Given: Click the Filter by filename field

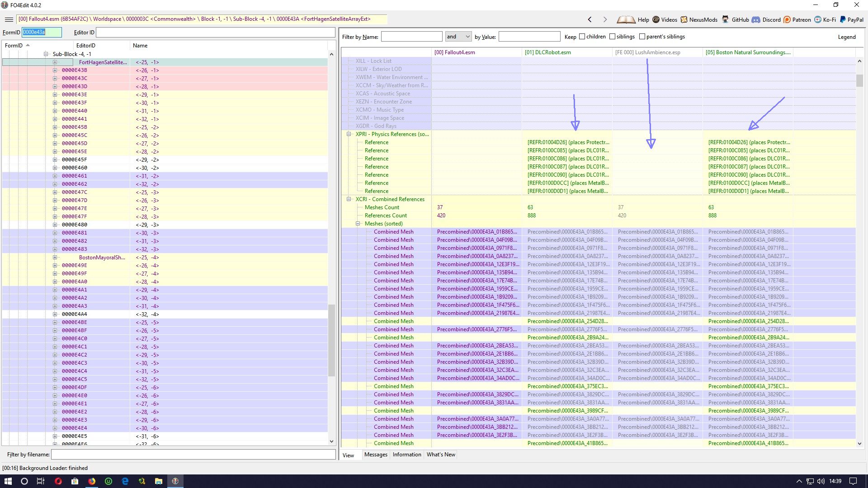Looking at the screenshot, I should [193, 455].
